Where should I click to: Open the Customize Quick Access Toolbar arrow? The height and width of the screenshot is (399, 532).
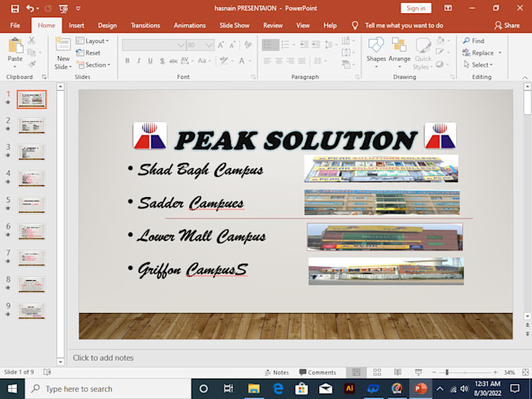coord(78,9)
